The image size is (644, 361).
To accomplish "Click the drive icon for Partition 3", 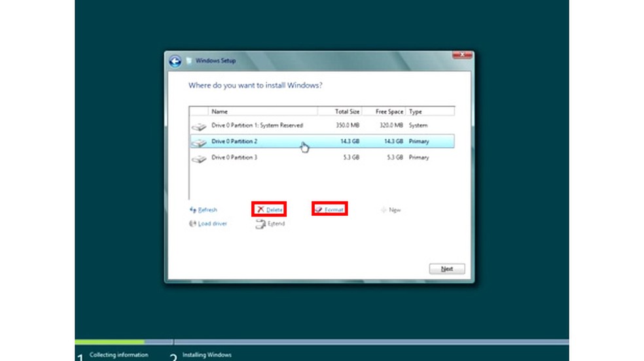I will click(199, 158).
